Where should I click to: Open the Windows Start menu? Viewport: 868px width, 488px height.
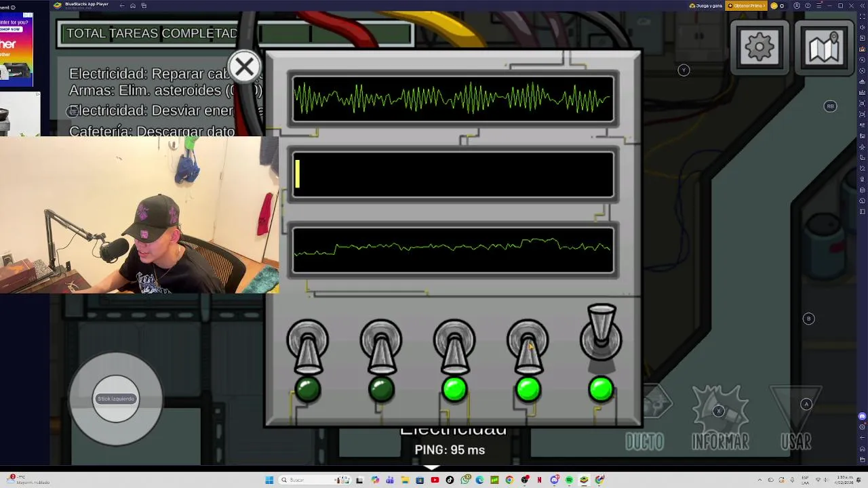[269, 480]
